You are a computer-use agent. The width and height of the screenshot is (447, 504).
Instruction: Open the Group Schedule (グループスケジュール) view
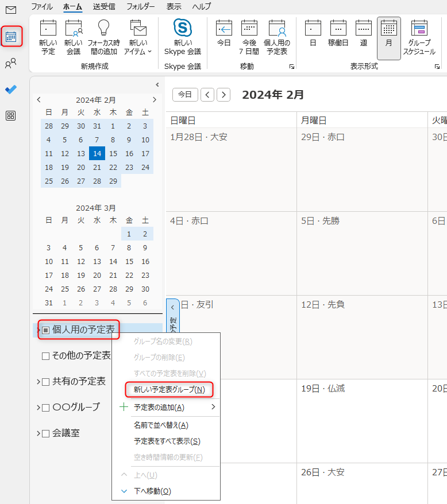pos(419,37)
